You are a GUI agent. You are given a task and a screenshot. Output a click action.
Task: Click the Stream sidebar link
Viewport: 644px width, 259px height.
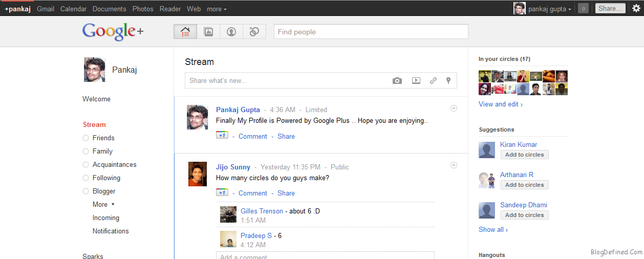[94, 124]
